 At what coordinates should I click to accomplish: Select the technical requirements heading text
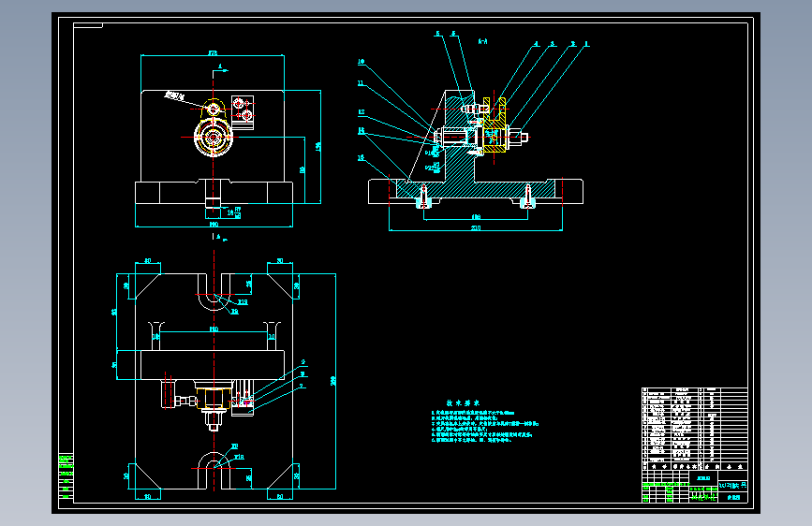(x=463, y=402)
